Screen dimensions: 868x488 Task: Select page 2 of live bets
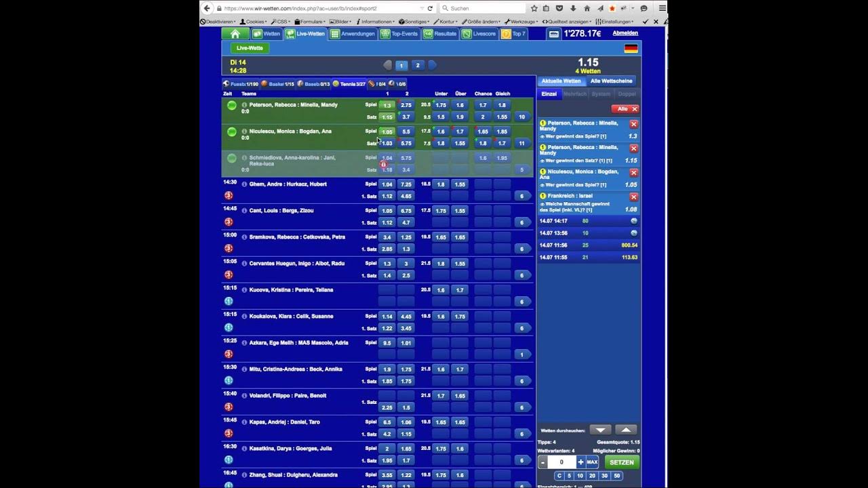(418, 65)
